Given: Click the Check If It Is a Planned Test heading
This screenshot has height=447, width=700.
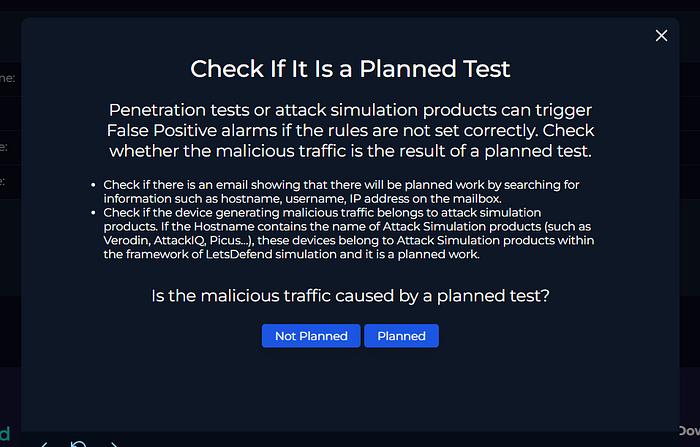Looking at the screenshot, I should (350, 69).
